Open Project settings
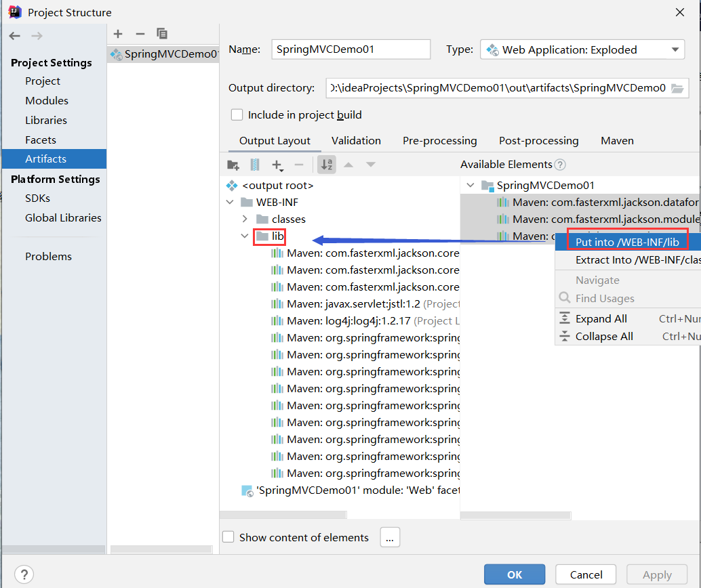The width and height of the screenshot is (701, 588). tap(43, 81)
